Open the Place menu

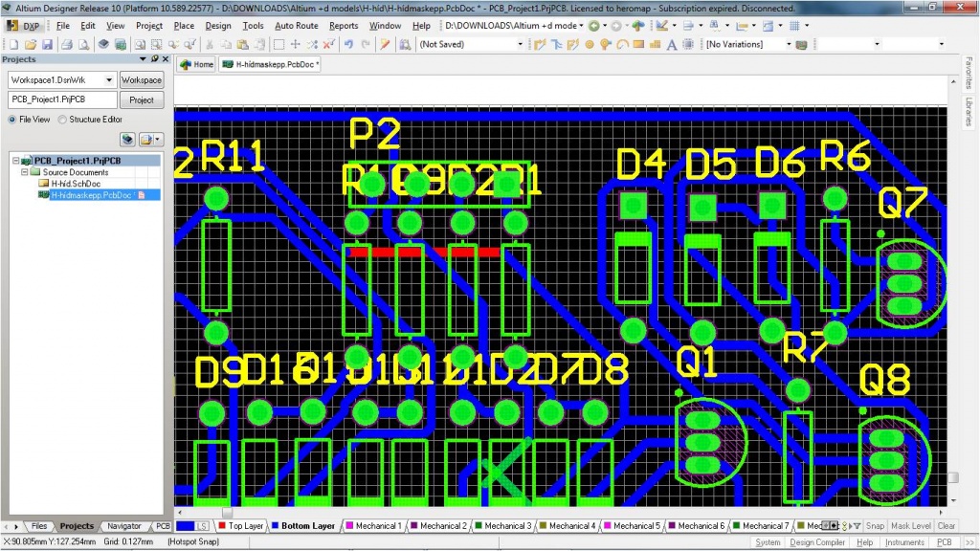pyautogui.click(x=184, y=26)
